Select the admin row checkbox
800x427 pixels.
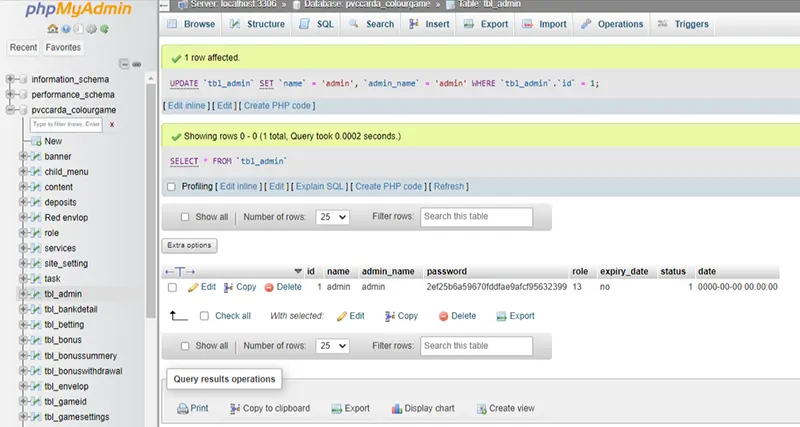tap(172, 287)
